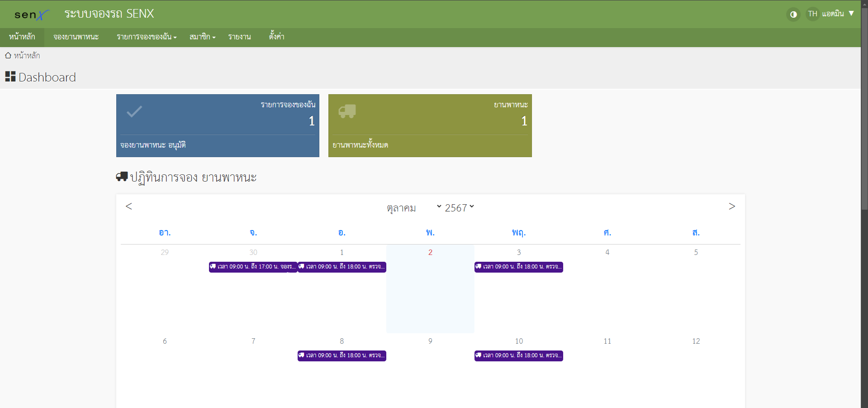Image resolution: width=868 pixels, height=408 pixels.
Task: Select day 2 in calendar
Action: click(430, 252)
